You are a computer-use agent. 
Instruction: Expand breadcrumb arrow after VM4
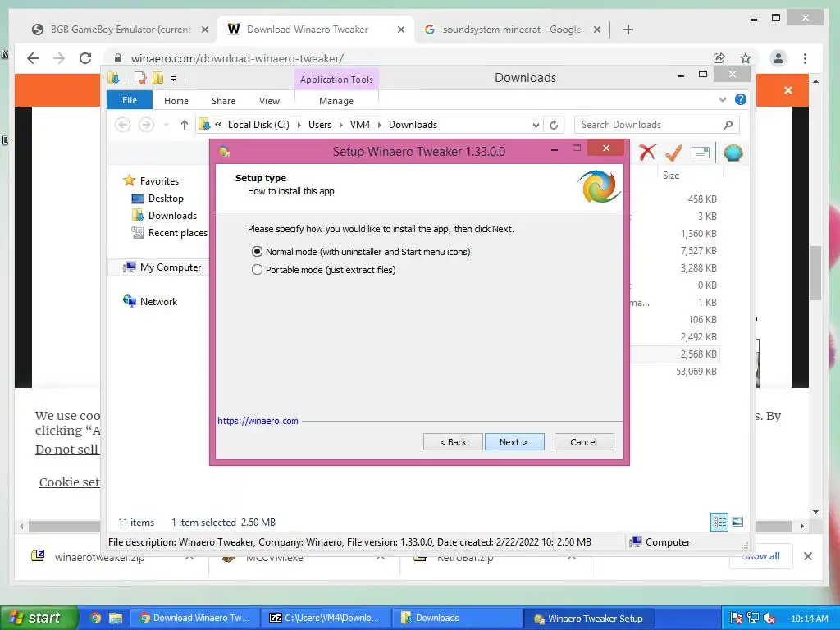click(379, 125)
